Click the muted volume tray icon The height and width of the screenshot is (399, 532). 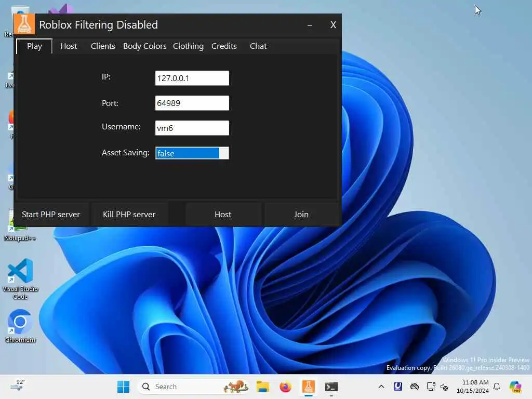point(444,387)
